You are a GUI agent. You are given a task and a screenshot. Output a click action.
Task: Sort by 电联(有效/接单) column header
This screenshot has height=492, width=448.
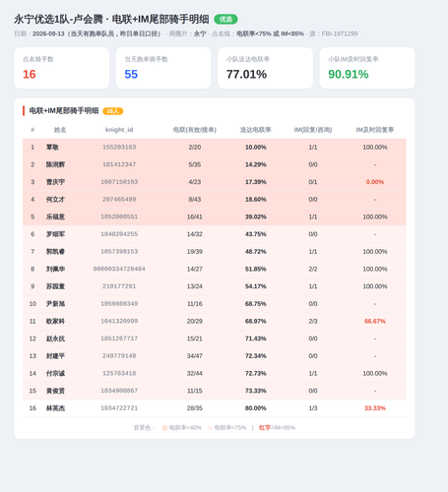tap(195, 130)
